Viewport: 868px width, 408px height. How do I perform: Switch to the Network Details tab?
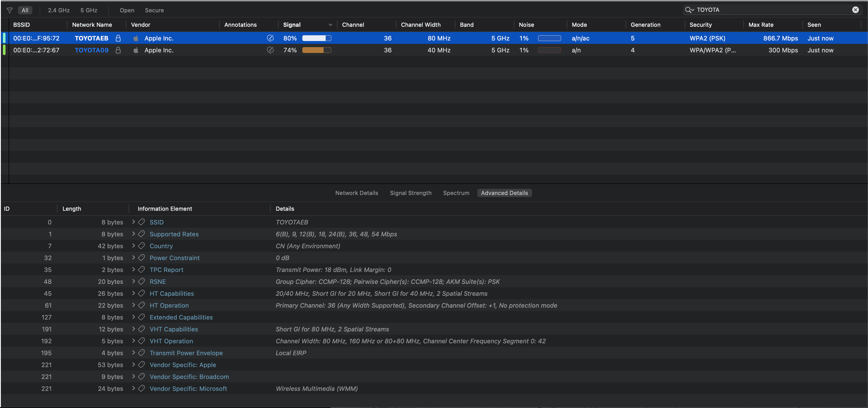357,193
